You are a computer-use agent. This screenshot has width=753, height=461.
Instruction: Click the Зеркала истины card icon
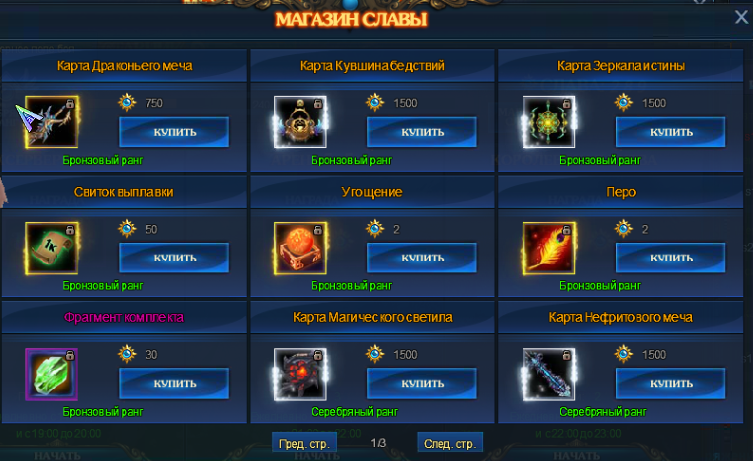(x=549, y=122)
